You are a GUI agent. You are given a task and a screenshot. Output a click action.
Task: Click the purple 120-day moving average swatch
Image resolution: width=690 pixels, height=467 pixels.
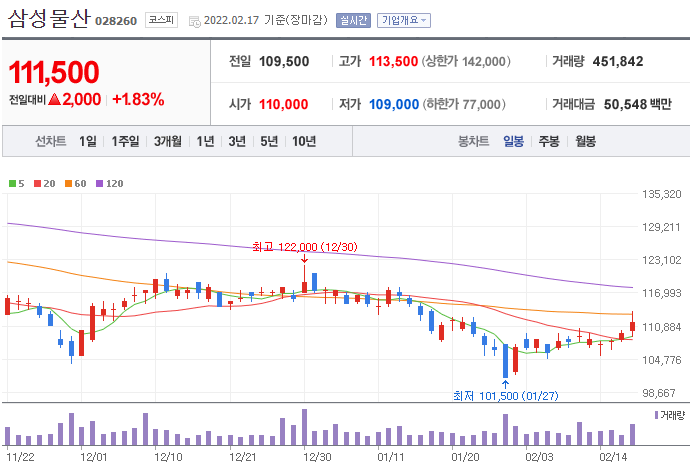[x=99, y=184]
